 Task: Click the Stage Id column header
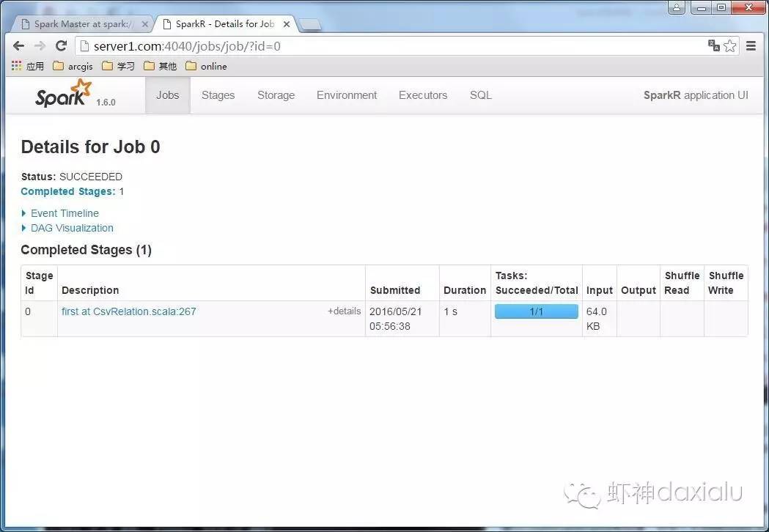(x=39, y=283)
